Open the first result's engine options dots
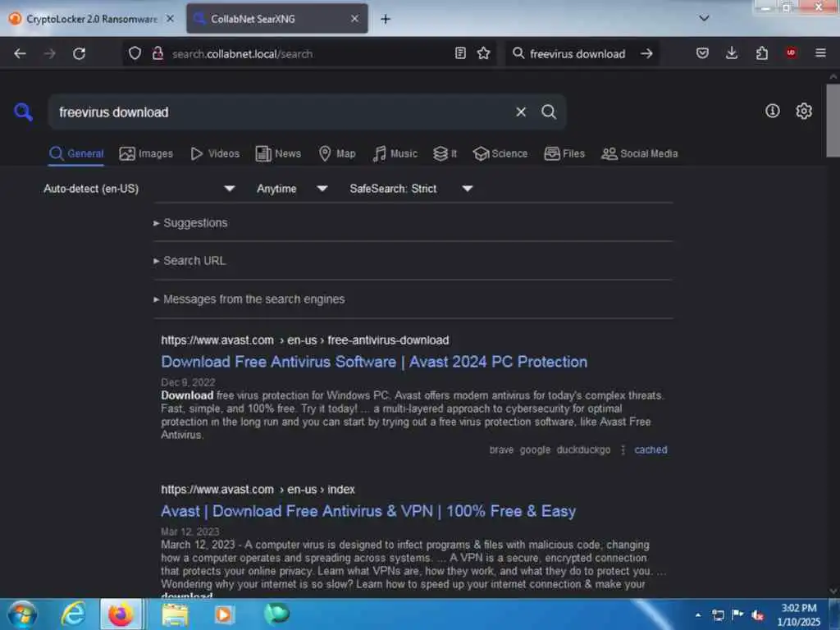 click(623, 450)
